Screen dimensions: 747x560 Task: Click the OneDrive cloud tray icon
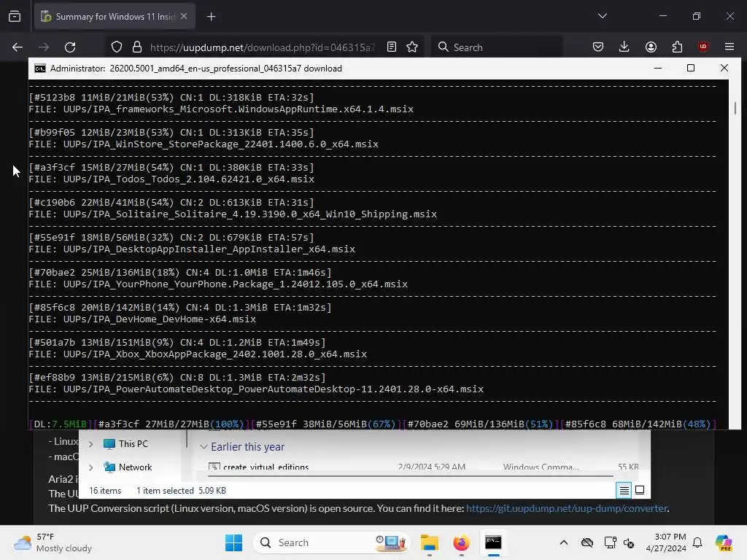(587, 542)
